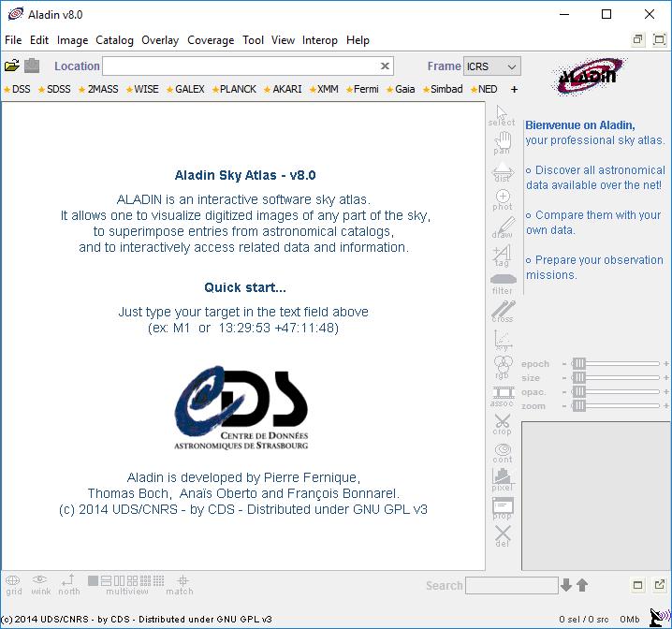
Task: Open the Interop menu
Action: tap(320, 40)
